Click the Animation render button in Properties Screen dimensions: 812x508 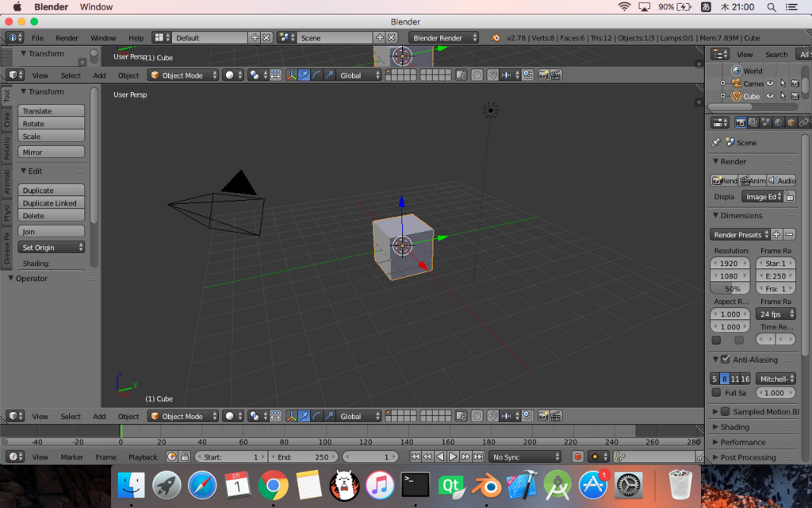[x=753, y=180]
